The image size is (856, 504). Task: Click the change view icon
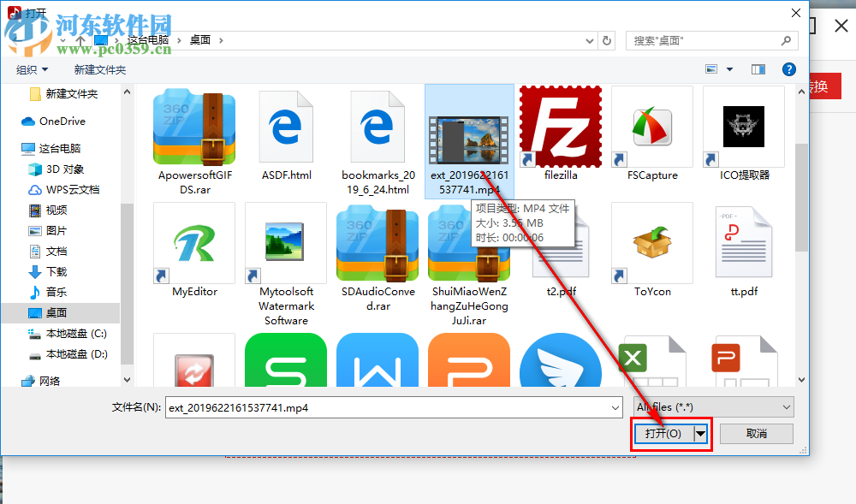[x=711, y=69]
